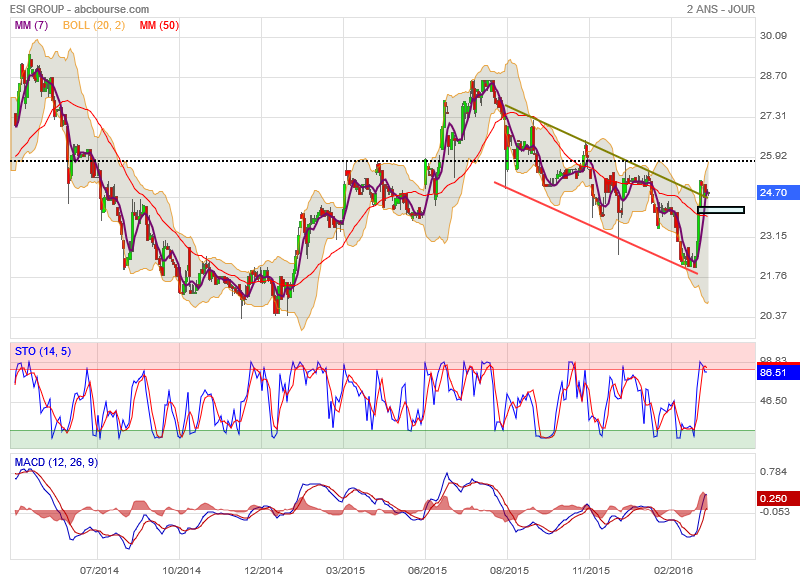Click the MACD value tag 0.250

pos(778,498)
